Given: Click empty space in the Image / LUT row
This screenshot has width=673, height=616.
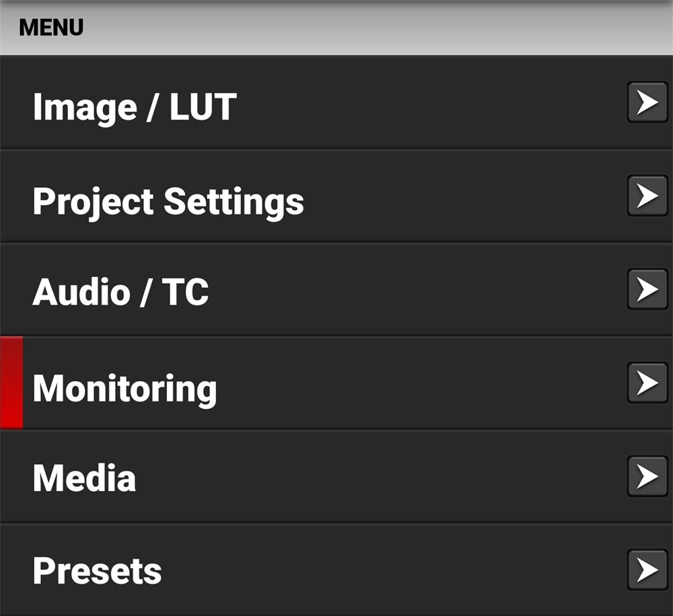Looking at the screenshot, I should click(x=431, y=104).
